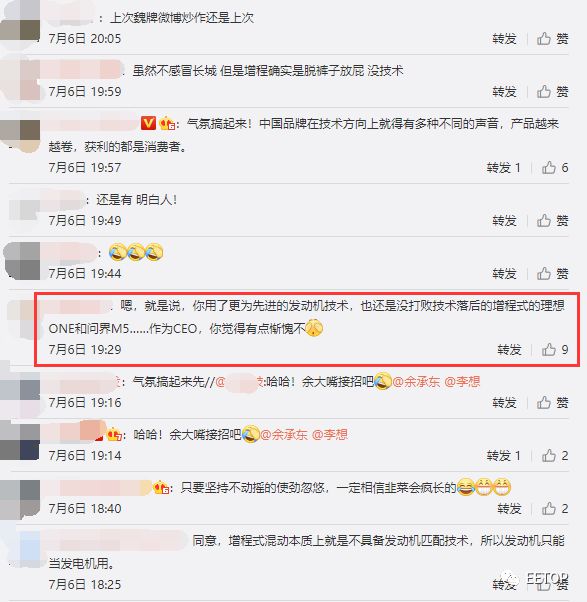Click 转发 on the highlighted 19:29 comment
This screenshot has height=602, width=587.
point(509,349)
